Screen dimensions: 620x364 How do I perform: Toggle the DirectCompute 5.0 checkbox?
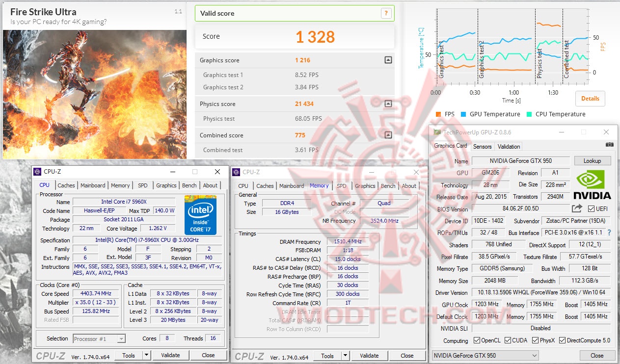click(x=562, y=340)
